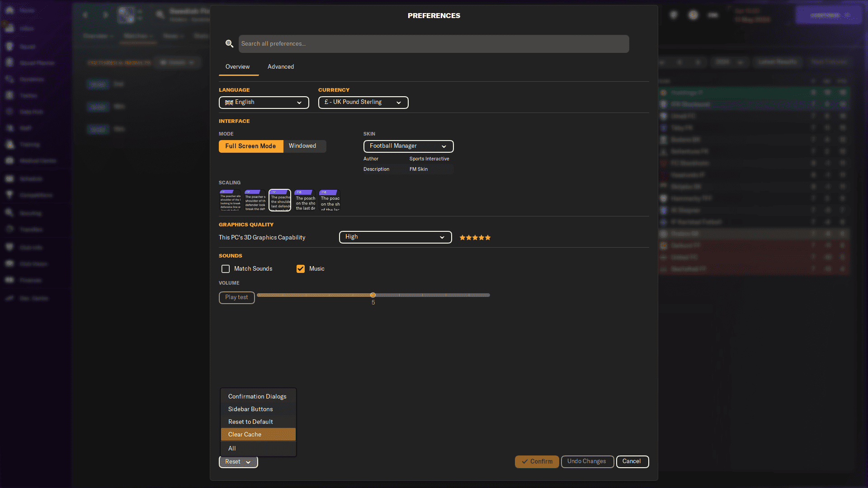Choose the second-smallest scaling thumbnail
Viewport: 868px width, 488px height.
coord(255,200)
